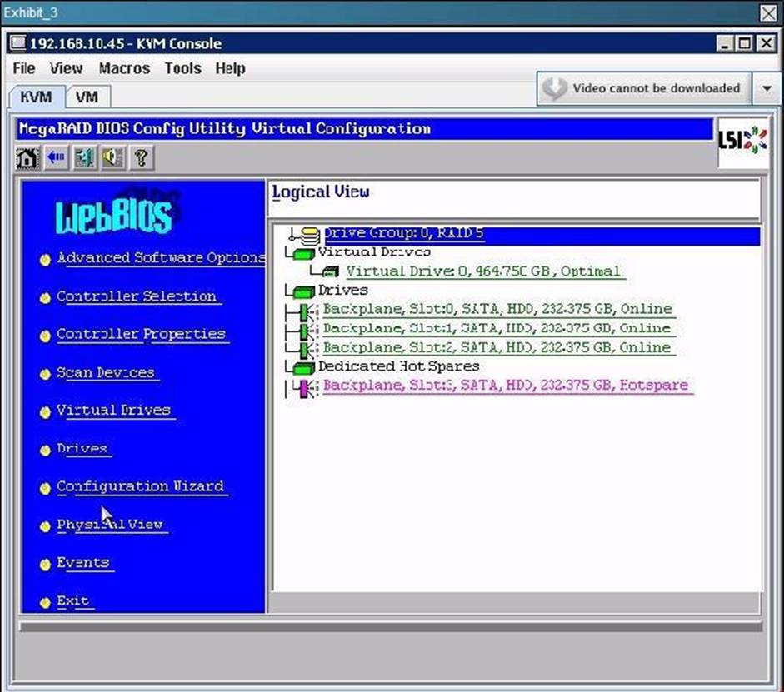Select Virtual Drive 0 Optimal entry
This screenshot has height=692, width=784.
click(483, 271)
